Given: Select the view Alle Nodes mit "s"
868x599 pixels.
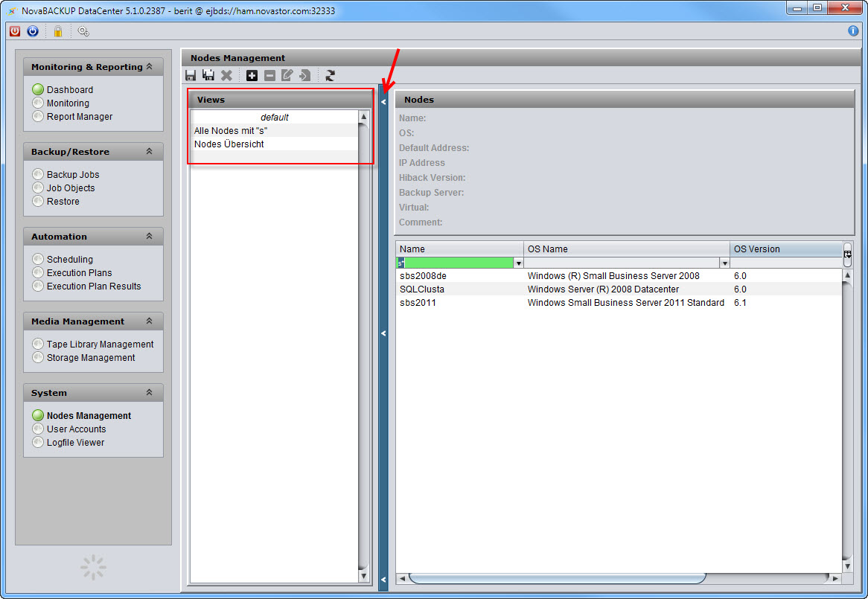Looking at the screenshot, I should point(275,130).
